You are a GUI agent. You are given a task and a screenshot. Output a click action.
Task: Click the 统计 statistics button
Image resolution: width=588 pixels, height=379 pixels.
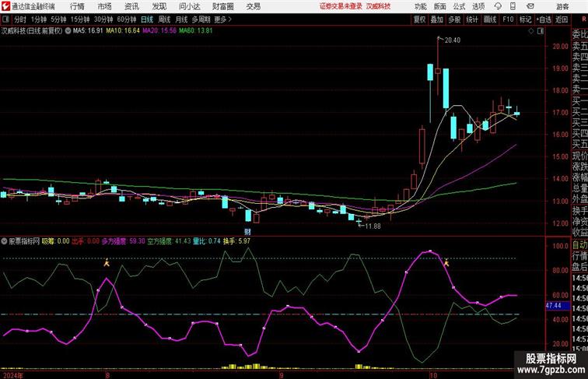(x=472, y=19)
